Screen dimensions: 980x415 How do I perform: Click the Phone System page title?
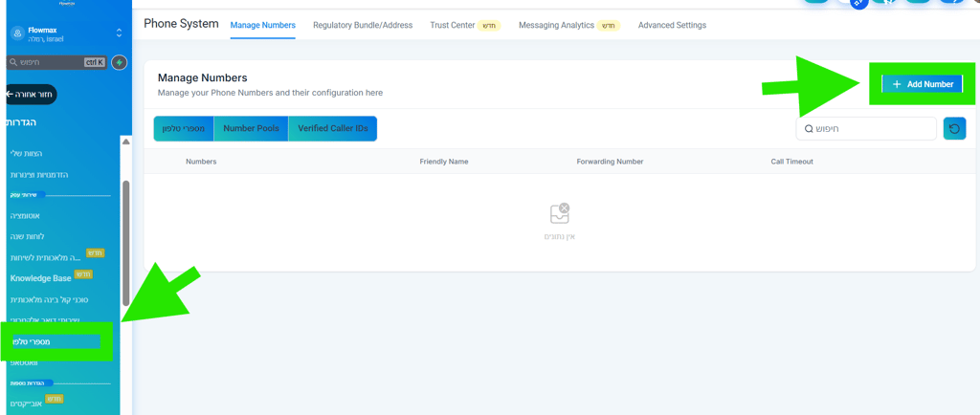pos(181,24)
